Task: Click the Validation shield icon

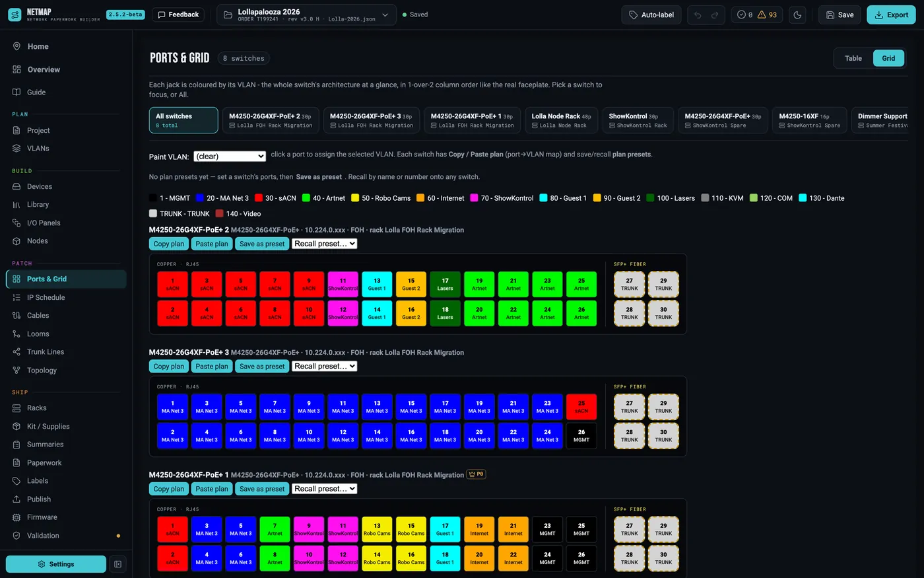Action: [x=16, y=536]
